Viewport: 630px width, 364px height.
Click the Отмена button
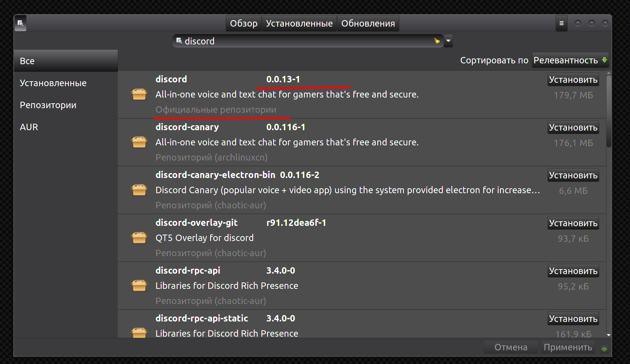coord(511,347)
